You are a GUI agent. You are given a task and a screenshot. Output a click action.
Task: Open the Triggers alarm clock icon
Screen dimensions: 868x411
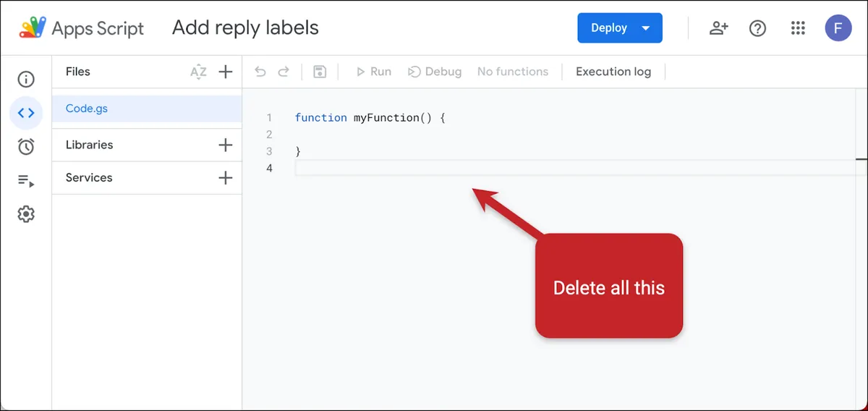(x=26, y=147)
